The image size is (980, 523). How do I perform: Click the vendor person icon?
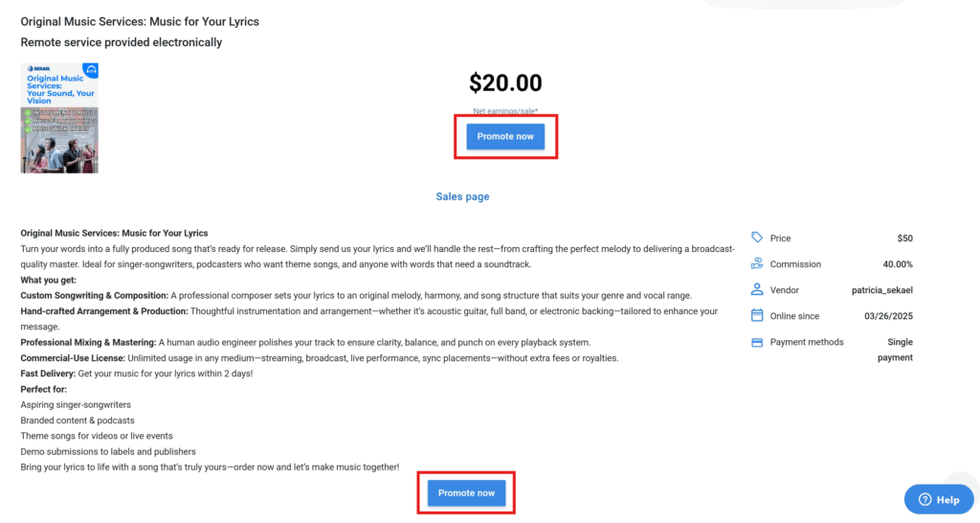tap(757, 289)
